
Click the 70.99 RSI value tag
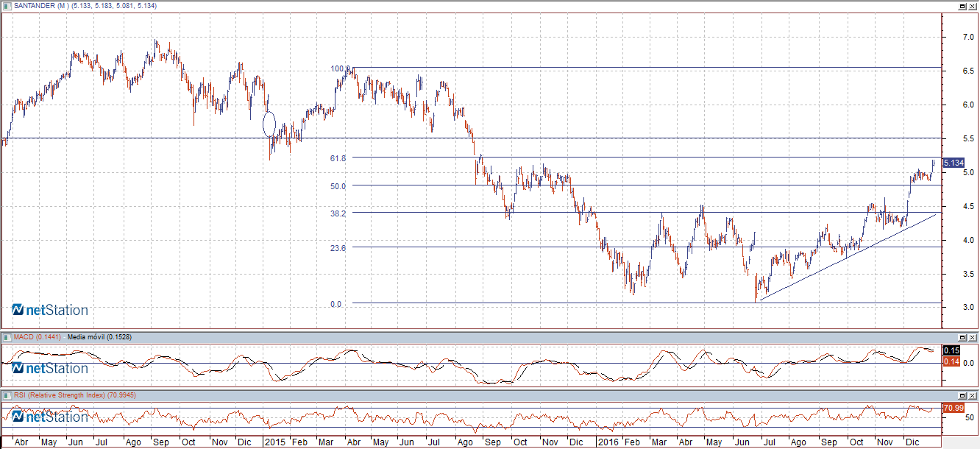click(x=953, y=407)
